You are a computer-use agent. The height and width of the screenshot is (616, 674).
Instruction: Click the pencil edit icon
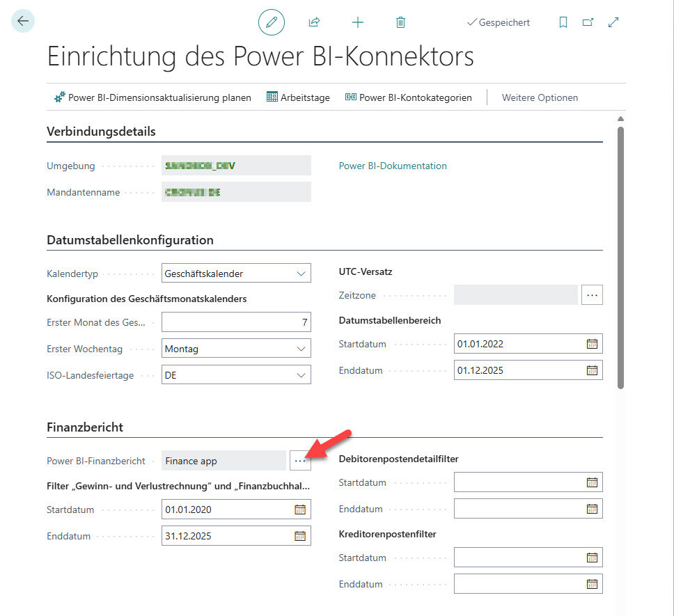pyautogui.click(x=272, y=22)
